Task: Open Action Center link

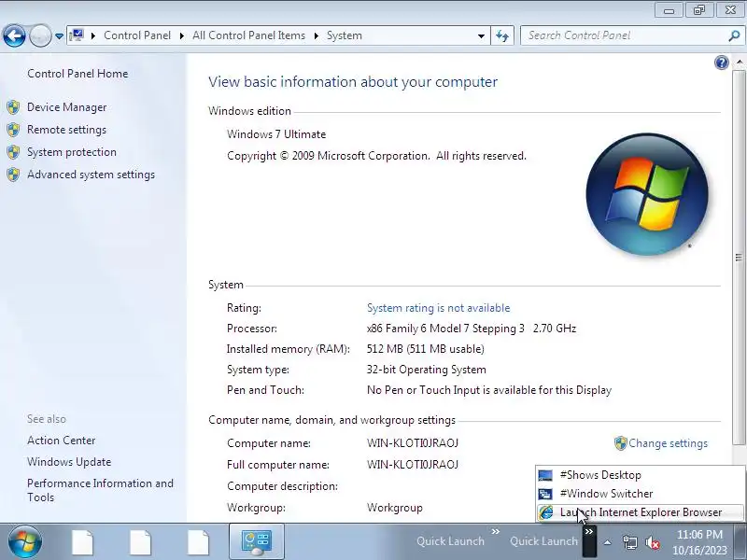Action: point(61,441)
